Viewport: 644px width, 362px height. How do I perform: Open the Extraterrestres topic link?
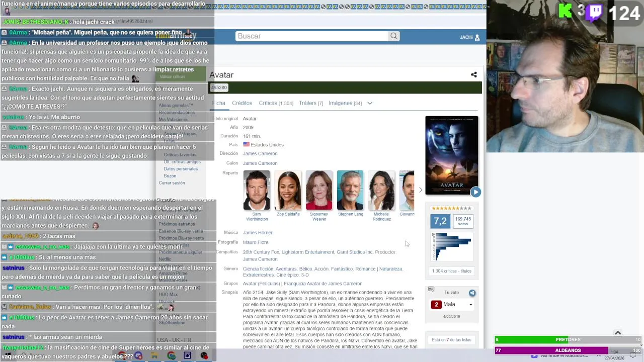259,275
